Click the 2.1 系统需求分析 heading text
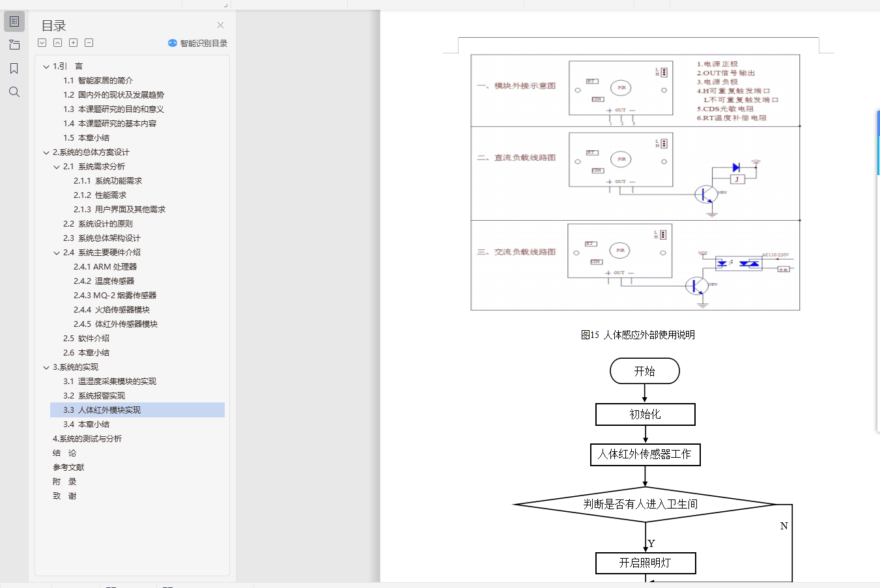880x588 pixels. tap(94, 167)
